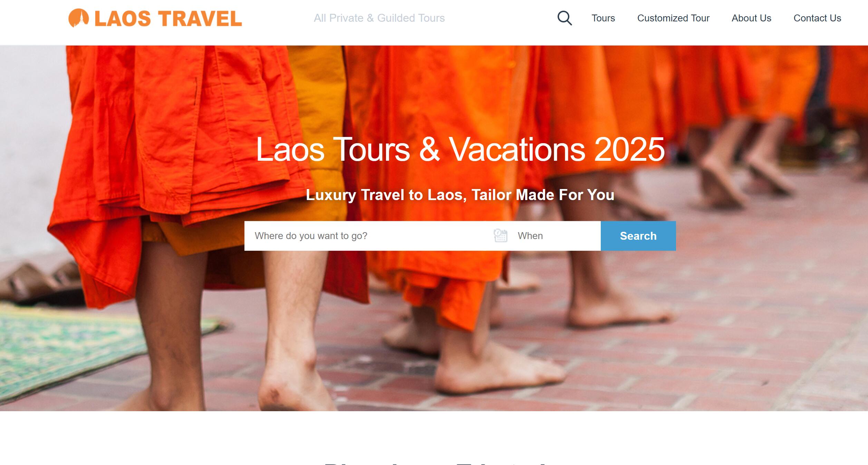Click the All Private & Guilded Tours tagline
This screenshot has height=465, width=868.
point(379,18)
